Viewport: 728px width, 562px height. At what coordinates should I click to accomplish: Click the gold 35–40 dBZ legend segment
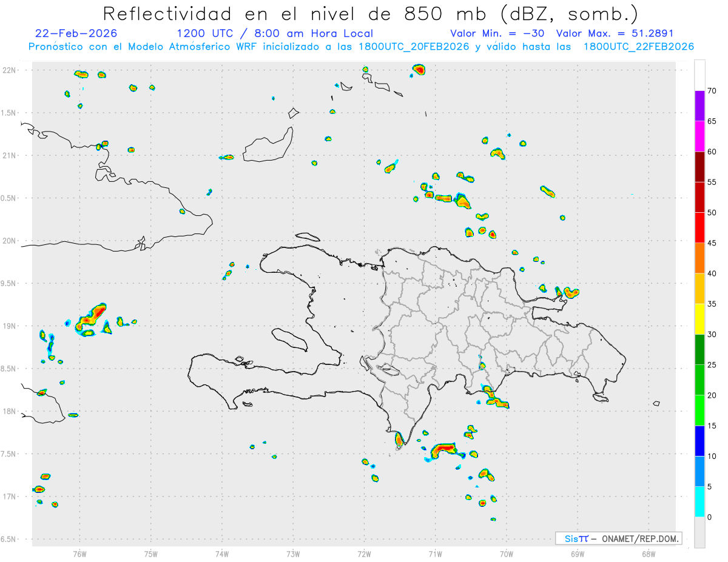pos(699,289)
